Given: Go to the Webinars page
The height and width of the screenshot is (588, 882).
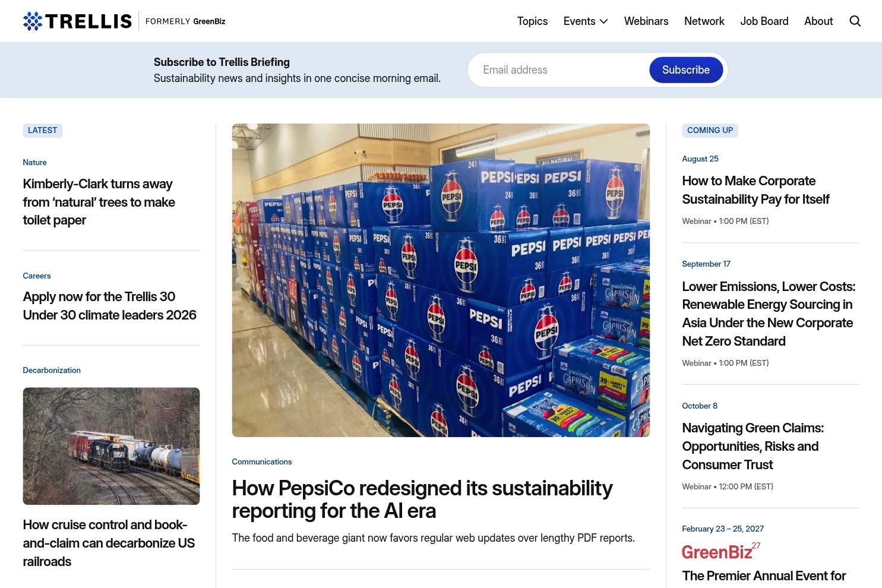Looking at the screenshot, I should click(646, 21).
